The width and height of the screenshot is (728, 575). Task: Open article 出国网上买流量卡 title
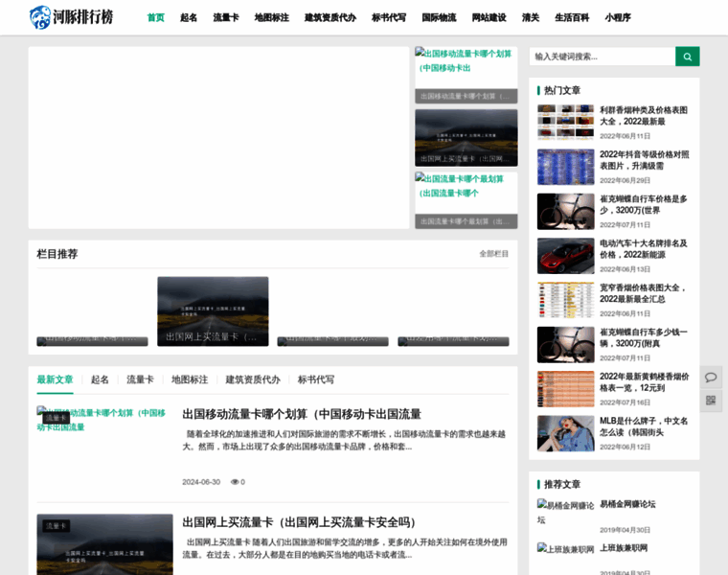(299, 522)
